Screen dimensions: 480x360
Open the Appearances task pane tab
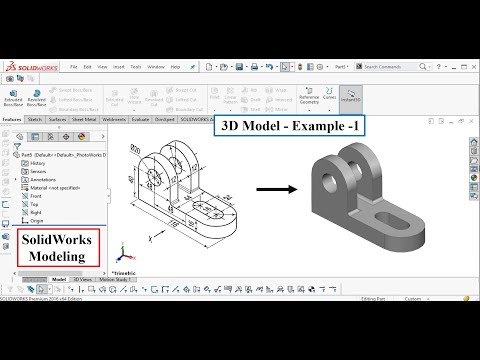click(474, 178)
